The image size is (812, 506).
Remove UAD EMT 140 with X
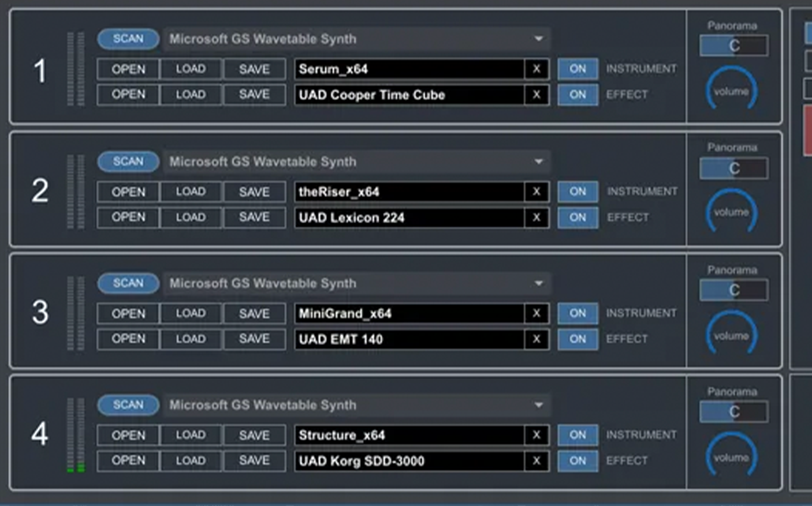coord(537,339)
